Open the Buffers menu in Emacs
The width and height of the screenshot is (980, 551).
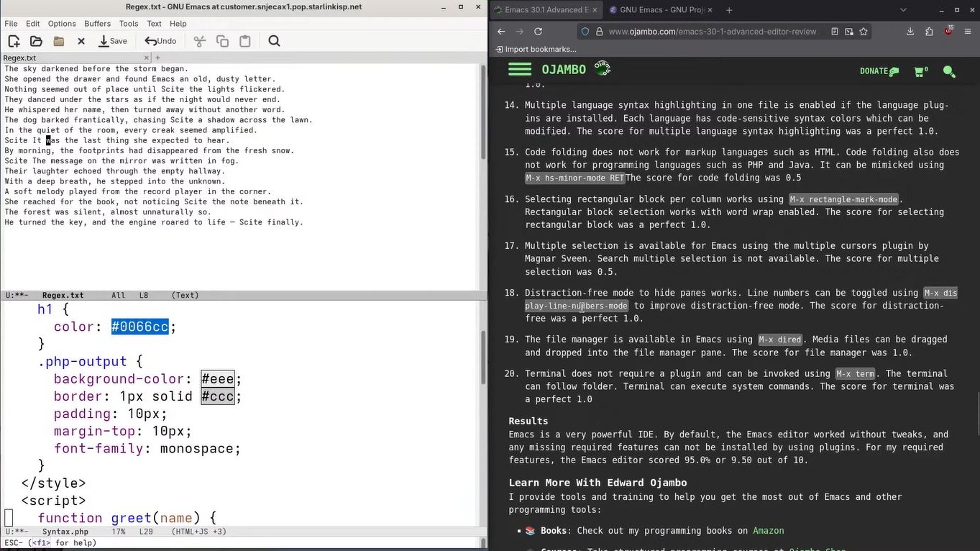[97, 24]
